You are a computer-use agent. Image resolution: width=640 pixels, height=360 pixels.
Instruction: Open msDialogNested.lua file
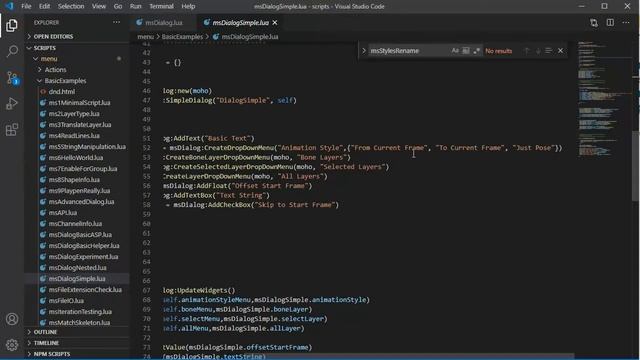(78, 268)
